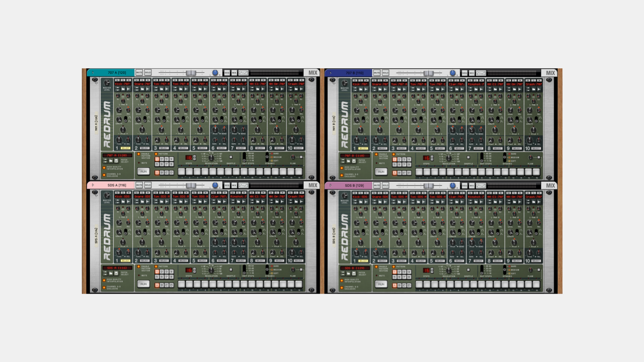
Task: Save patch with floppy icon in 707 A
Action: (116, 161)
